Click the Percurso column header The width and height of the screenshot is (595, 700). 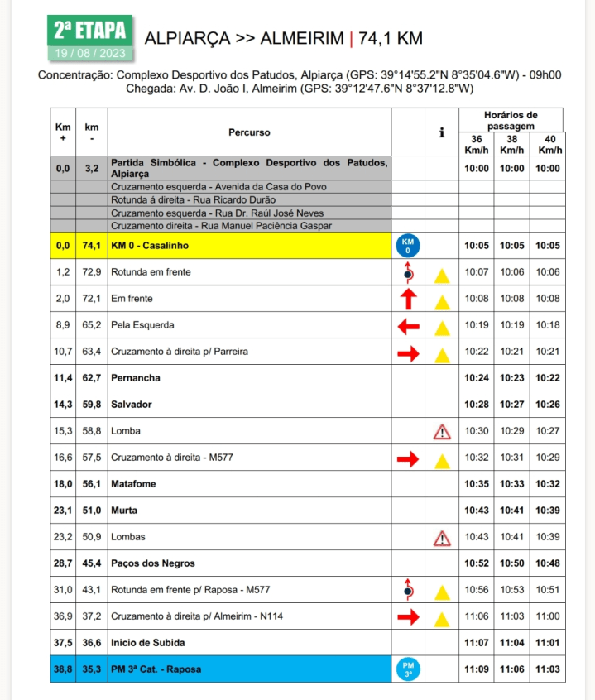pos(249,132)
